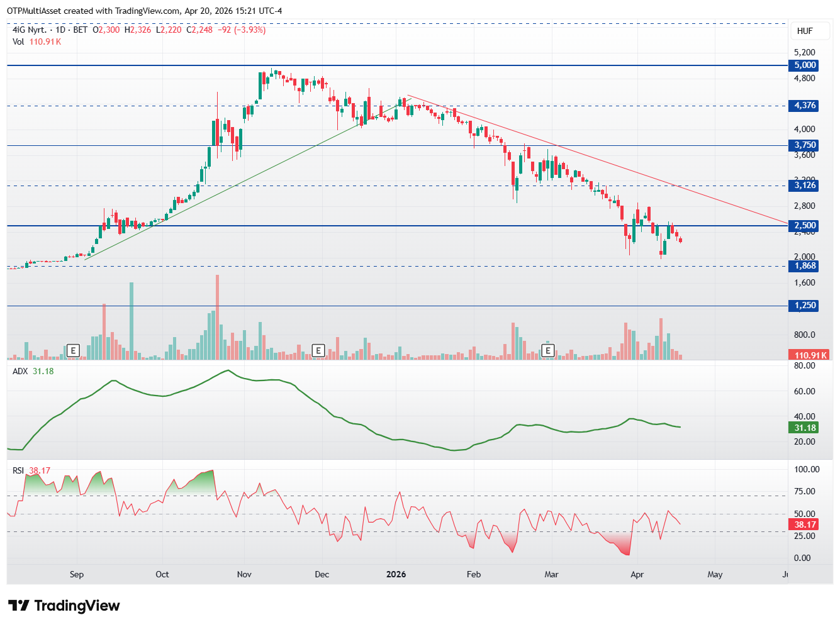
Task: Click the HUF currency label
Action: [x=805, y=31]
